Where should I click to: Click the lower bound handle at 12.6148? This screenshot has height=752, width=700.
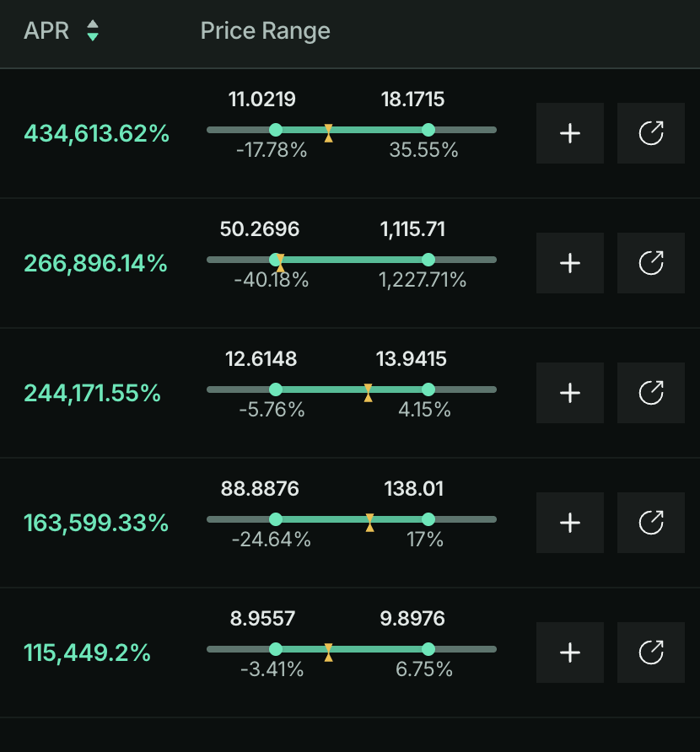pos(276,389)
